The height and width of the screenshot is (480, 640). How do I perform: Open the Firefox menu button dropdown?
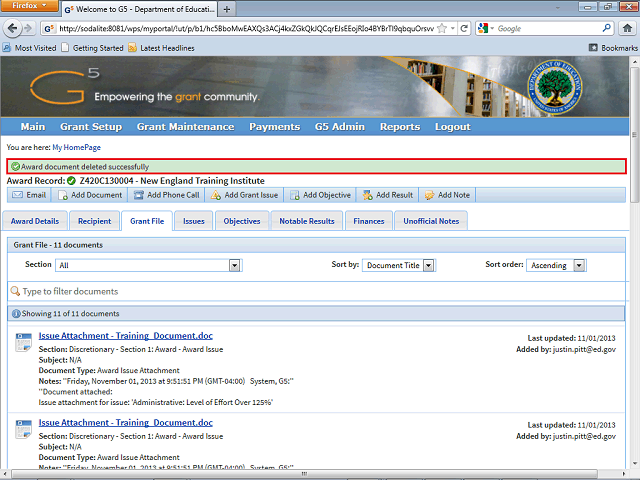[x=29, y=5]
